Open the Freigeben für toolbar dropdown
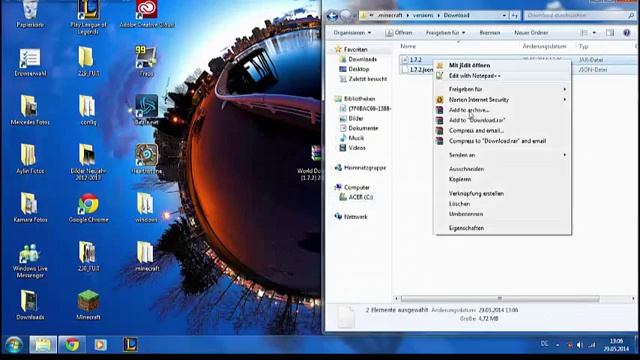 [445, 33]
